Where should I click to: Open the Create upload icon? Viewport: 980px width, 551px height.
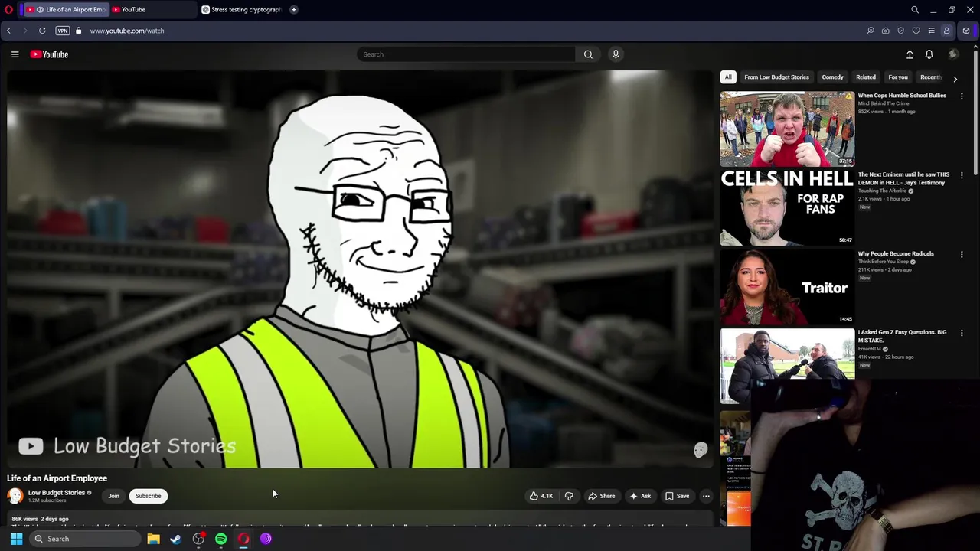click(910, 54)
